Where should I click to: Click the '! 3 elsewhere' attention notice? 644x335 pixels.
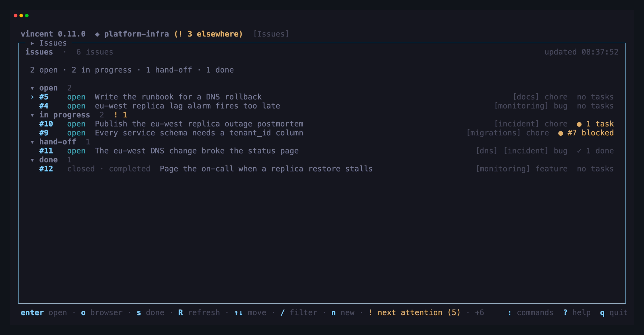tap(208, 34)
